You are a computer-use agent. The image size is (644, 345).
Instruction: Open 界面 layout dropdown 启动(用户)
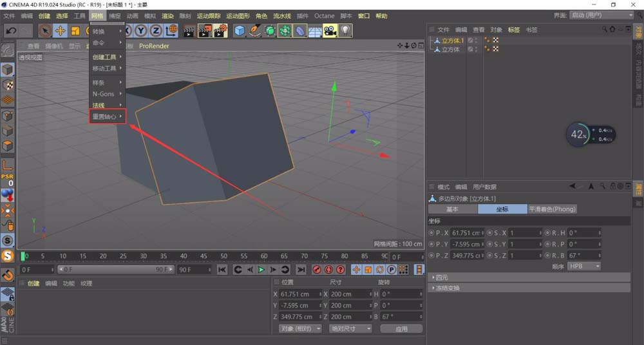click(601, 15)
